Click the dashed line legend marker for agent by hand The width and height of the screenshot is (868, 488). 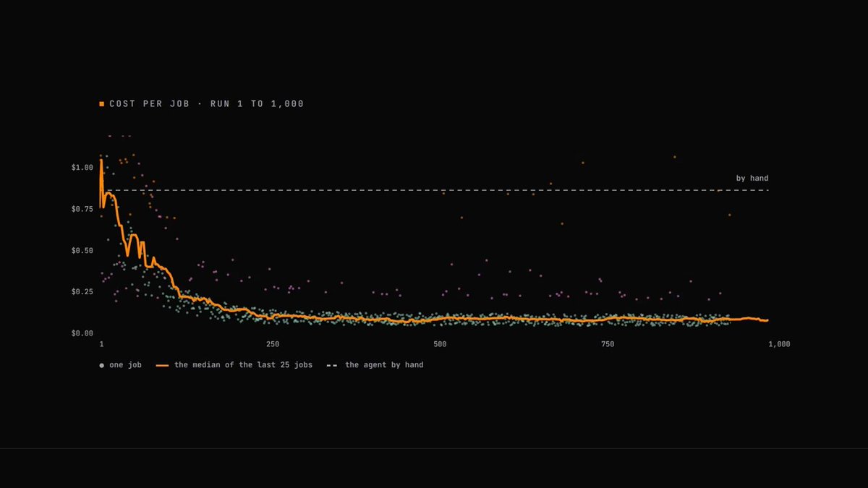(x=332, y=366)
